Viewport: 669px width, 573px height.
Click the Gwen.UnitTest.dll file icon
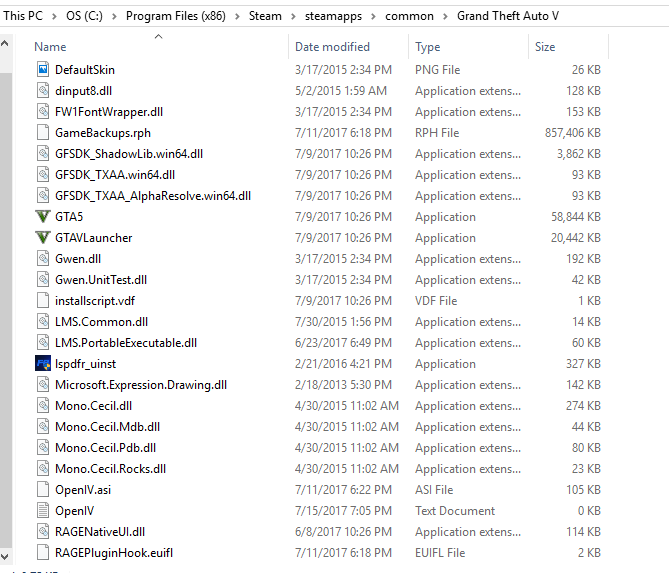click(x=43, y=279)
